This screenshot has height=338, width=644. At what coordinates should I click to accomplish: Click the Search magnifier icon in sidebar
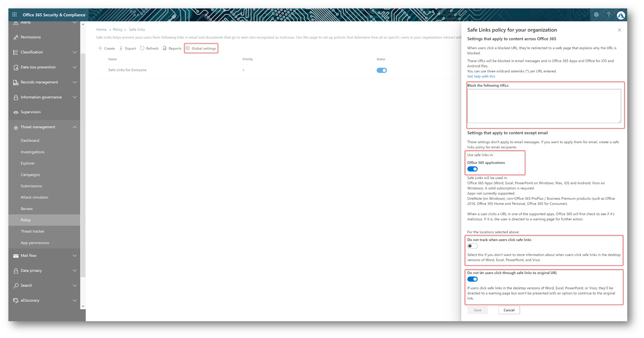(x=16, y=286)
